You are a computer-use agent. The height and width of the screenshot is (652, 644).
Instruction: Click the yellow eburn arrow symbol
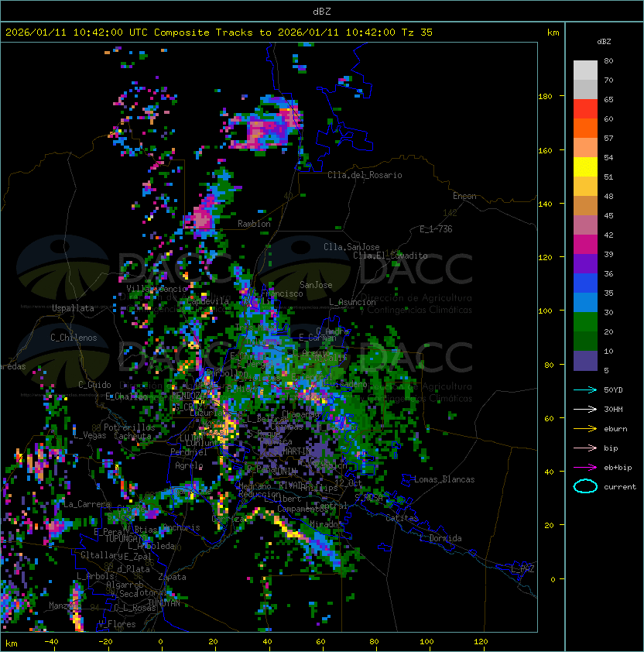(x=585, y=429)
